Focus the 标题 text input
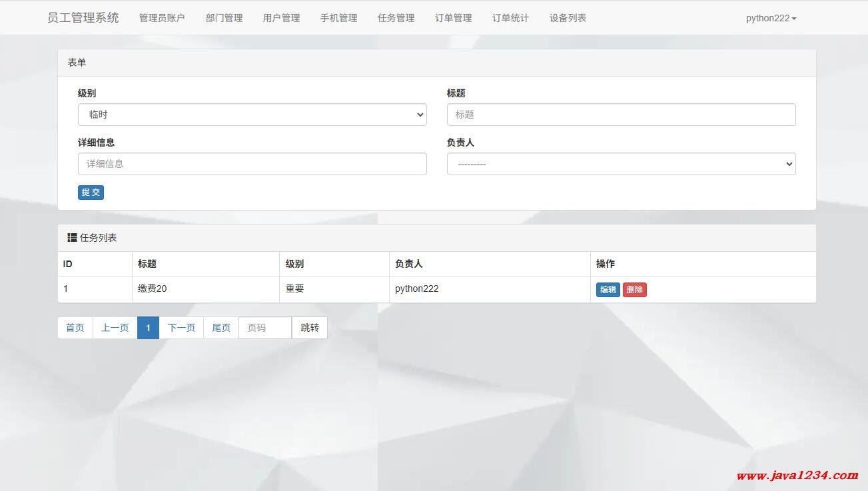Viewport: 868px width, 491px height. point(621,115)
